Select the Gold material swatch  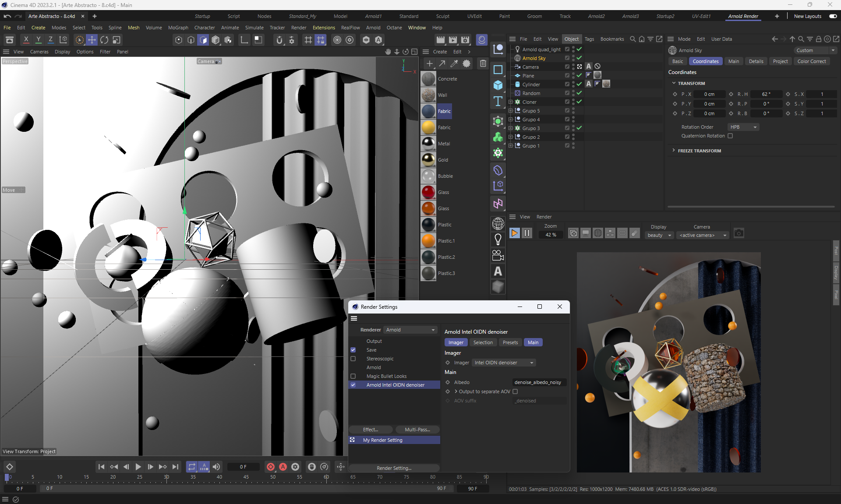click(x=428, y=160)
